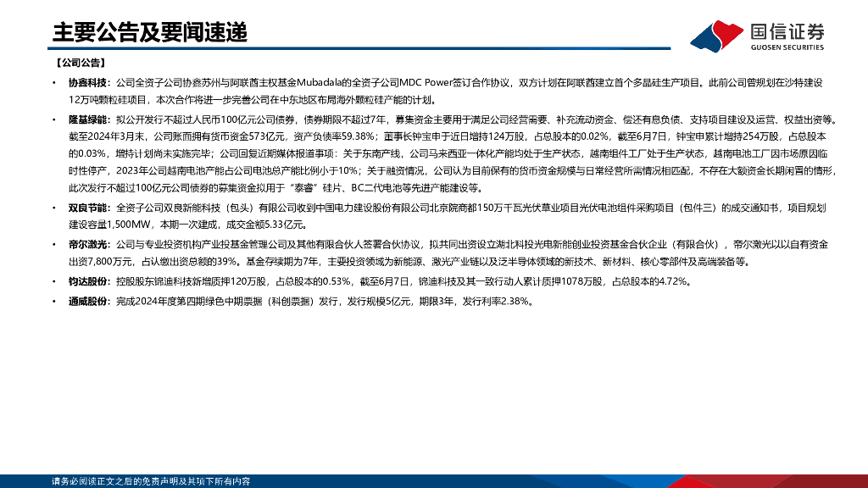Click the 帝尔激光 company name
Screen dimensions: 868x488
pos(87,245)
